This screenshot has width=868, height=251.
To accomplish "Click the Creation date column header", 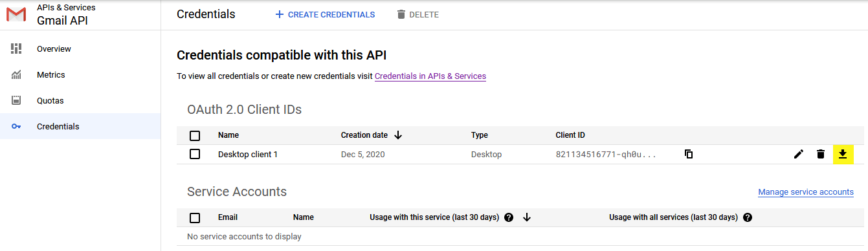I will pyautogui.click(x=364, y=135).
